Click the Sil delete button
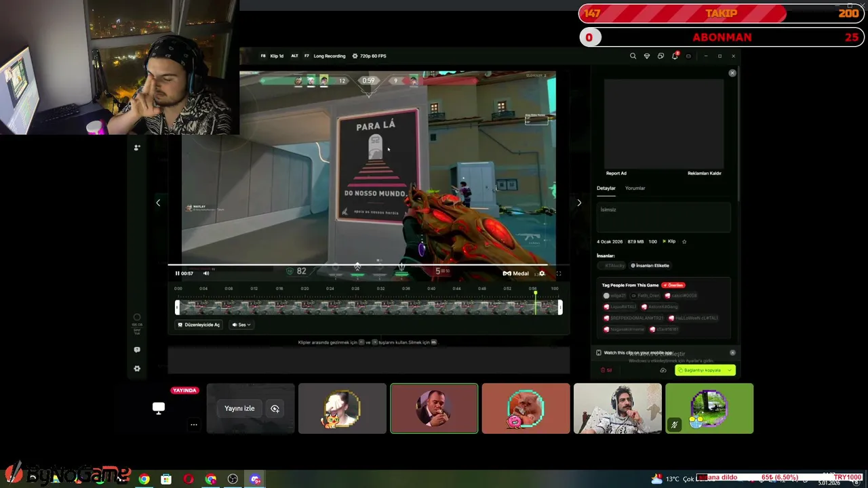 click(606, 370)
